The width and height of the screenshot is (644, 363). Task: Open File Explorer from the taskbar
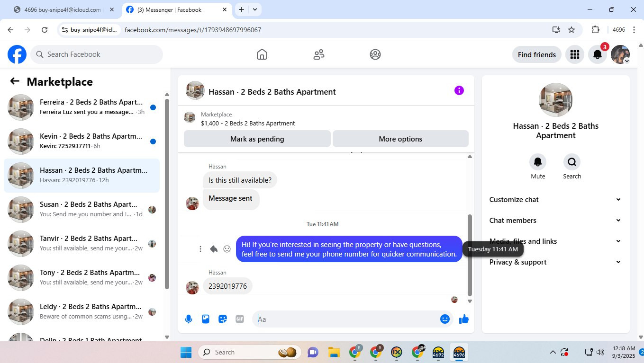coord(334,353)
